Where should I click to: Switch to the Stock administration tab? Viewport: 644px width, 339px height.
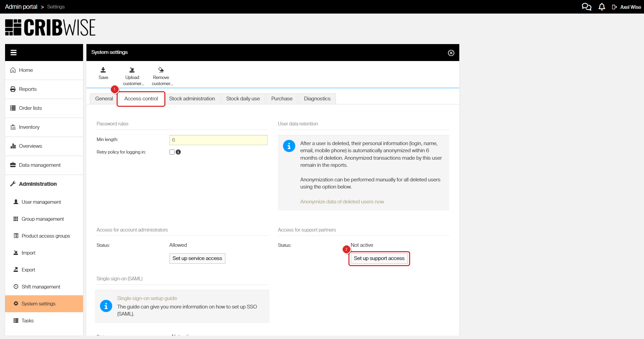(x=192, y=99)
